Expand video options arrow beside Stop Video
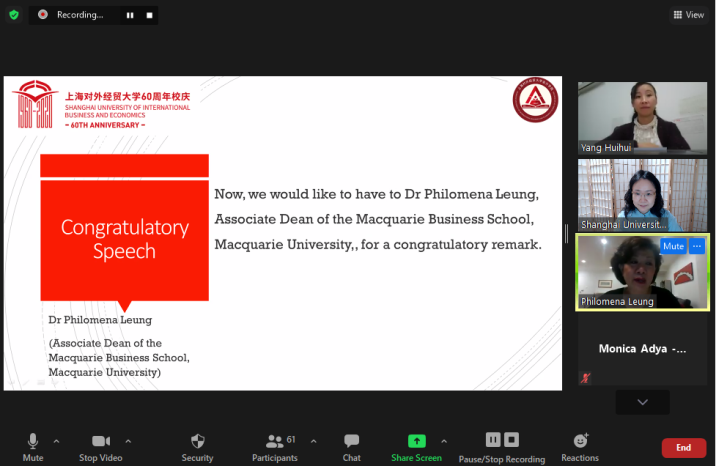Screen dimensions: 716x466 click(x=128, y=440)
